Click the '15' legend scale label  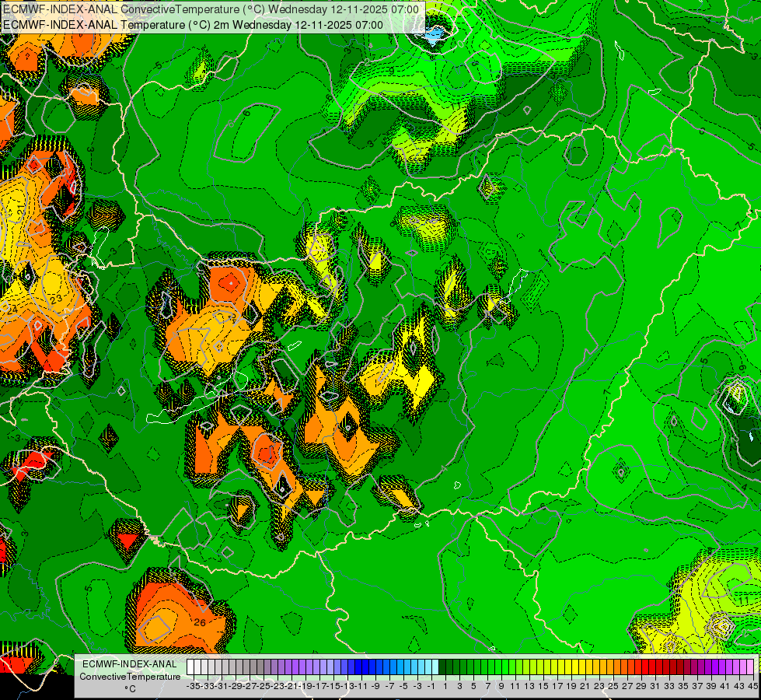(x=543, y=686)
